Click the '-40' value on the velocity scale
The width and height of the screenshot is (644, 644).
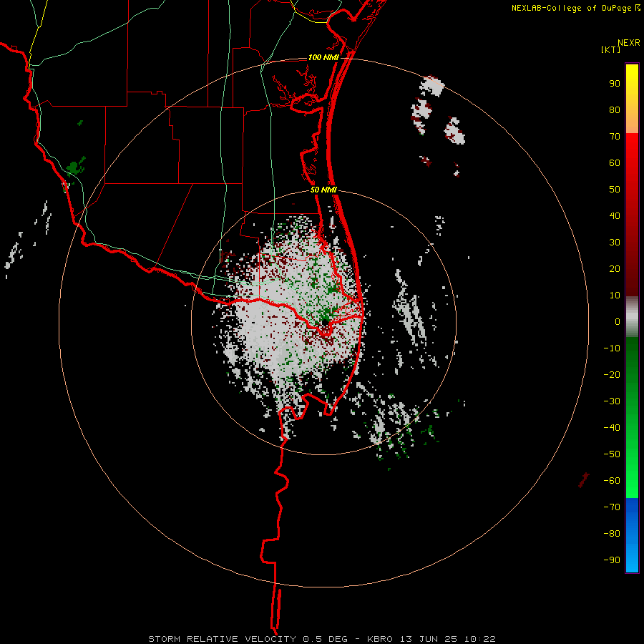pyautogui.click(x=612, y=428)
